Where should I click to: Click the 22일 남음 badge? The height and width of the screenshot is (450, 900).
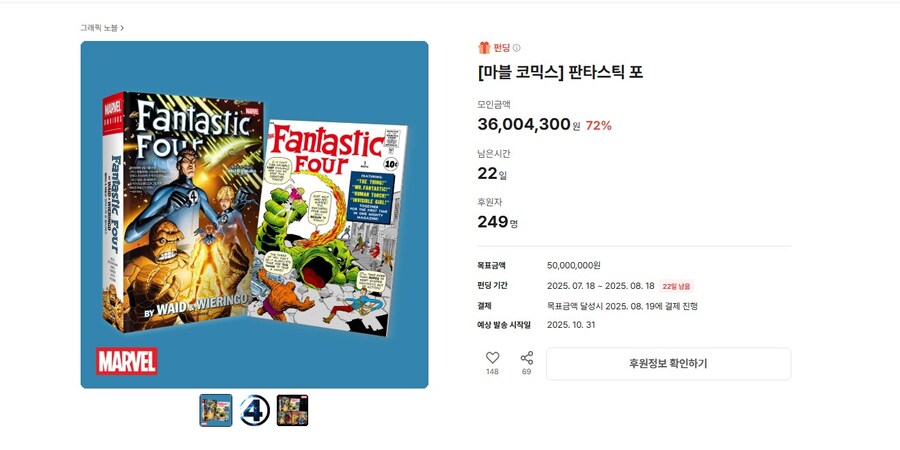[x=676, y=286]
